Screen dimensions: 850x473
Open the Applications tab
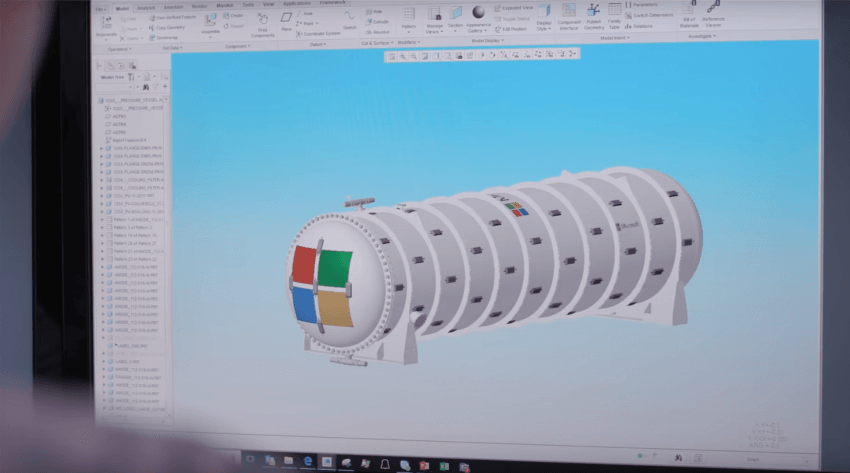(297, 4)
